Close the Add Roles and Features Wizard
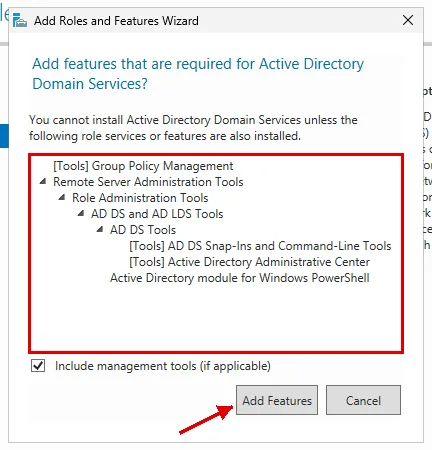The image size is (432, 450). (408, 20)
